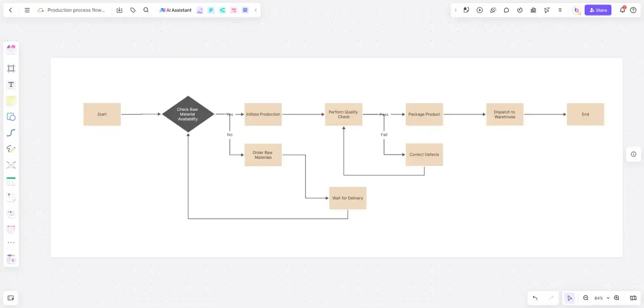
Task: Open more tools with the three dots
Action: pyautogui.click(x=11, y=243)
